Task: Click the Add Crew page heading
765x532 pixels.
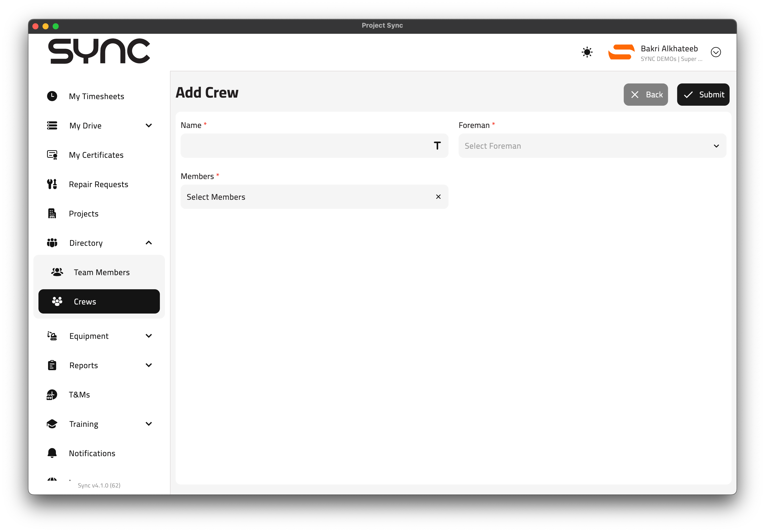Action: pyautogui.click(x=207, y=93)
